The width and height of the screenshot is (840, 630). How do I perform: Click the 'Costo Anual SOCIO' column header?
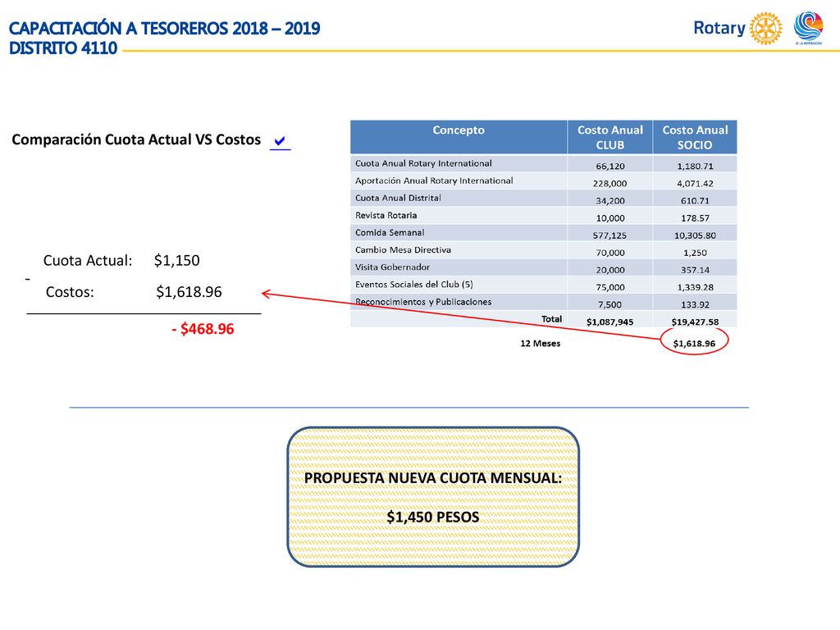point(695,137)
